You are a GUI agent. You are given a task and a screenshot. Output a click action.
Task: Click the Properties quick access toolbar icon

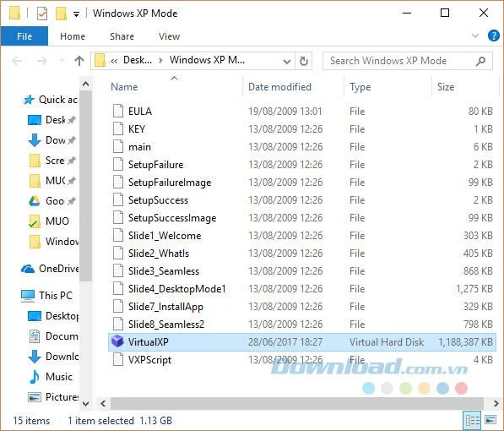(x=42, y=14)
